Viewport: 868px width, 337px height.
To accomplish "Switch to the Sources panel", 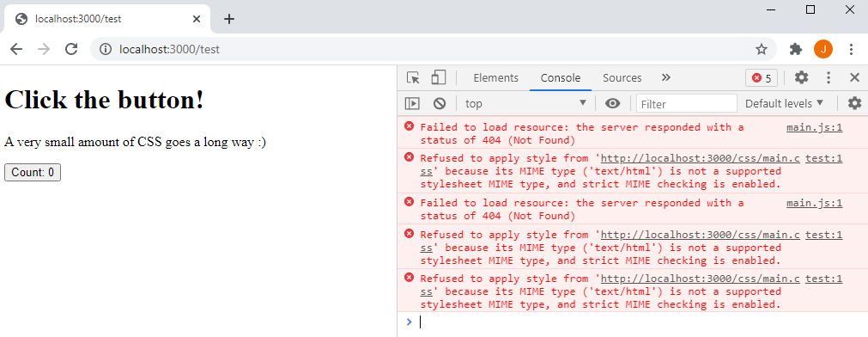I will (622, 78).
